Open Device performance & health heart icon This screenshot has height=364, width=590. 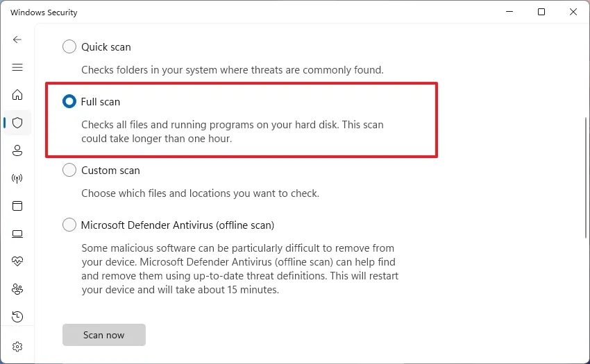tap(17, 261)
